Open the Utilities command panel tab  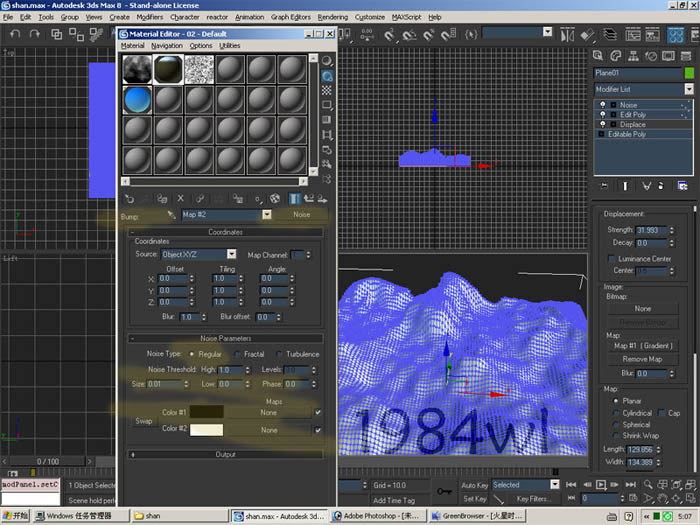[686, 56]
